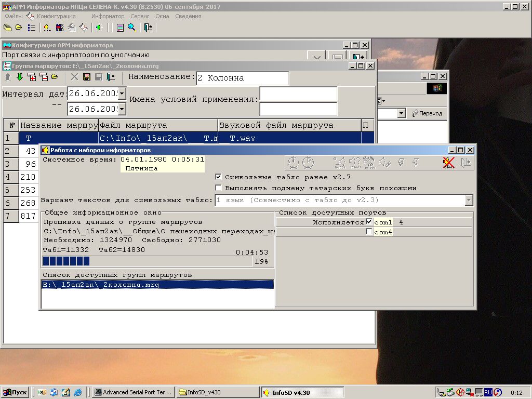Click the 'Файл маршрута' column header
The width and height of the screenshot is (532, 399).
pyautogui.click(x=158, y=125)
